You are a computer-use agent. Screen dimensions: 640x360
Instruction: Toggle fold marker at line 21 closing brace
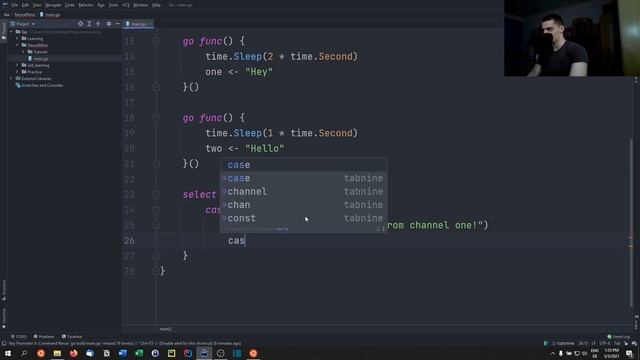pos(156,164)
